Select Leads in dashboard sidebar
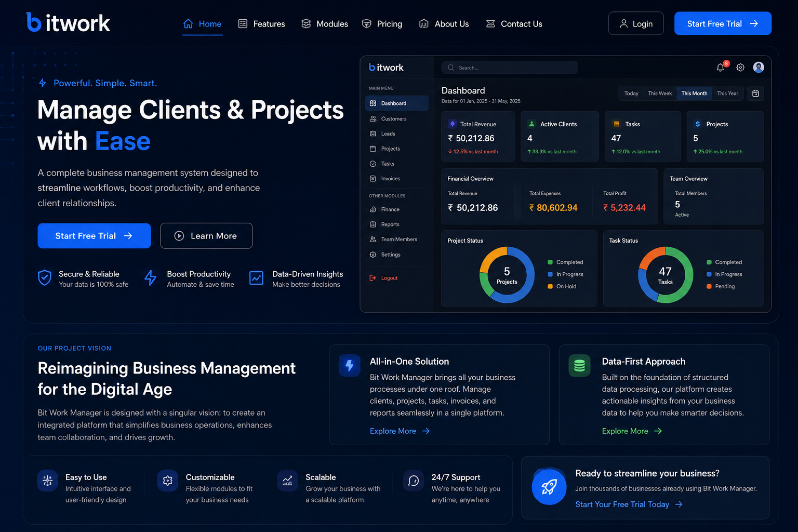The width and height of the screenshot is (798, 532). [x=396, y=134]
